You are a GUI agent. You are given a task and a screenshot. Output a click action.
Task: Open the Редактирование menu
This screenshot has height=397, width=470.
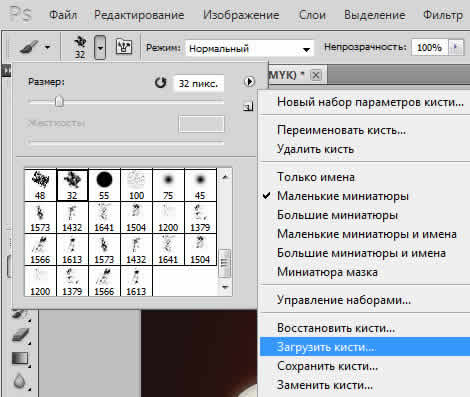point(139,15)
